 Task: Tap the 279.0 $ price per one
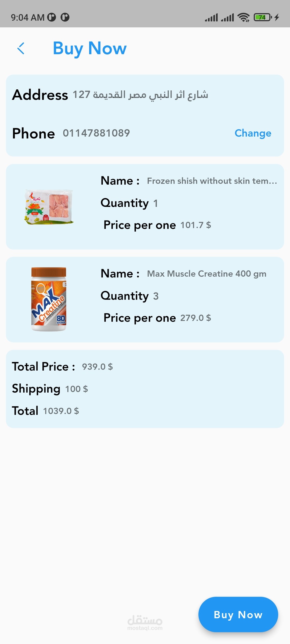[195, 318]
